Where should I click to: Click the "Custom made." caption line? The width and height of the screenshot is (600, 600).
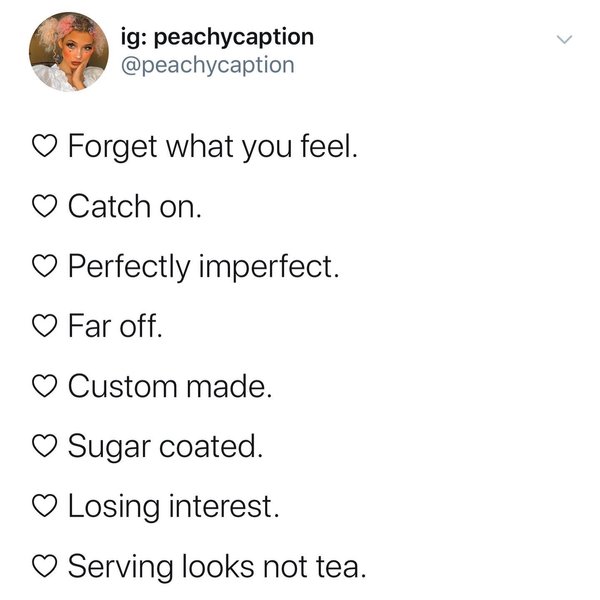coord(170,387)
